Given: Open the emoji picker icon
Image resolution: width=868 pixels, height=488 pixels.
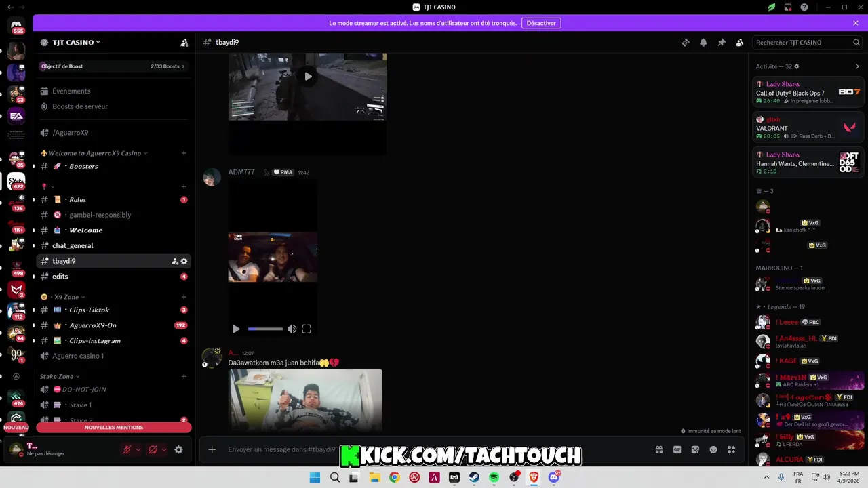Looking at the screenshot, I should tap(713, 449).
